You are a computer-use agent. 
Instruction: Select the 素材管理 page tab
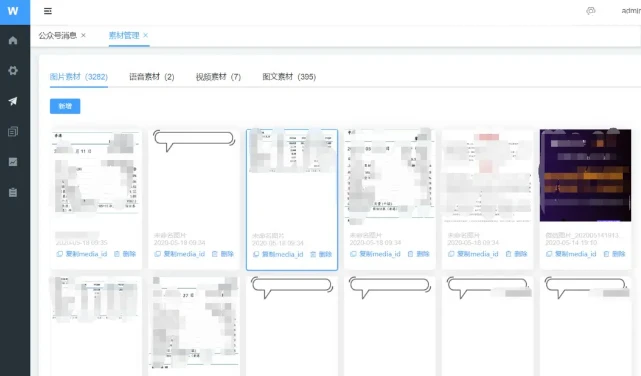(124, 36)
